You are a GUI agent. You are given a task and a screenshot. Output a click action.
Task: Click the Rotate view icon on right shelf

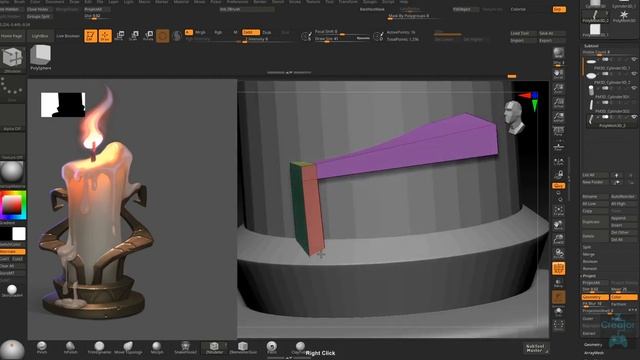point(558,253)
